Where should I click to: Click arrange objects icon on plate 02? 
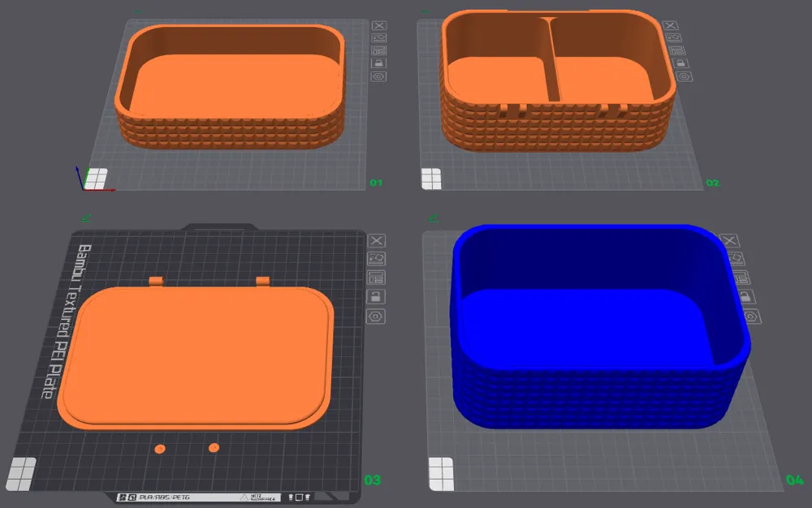click(x=677, y=50)
